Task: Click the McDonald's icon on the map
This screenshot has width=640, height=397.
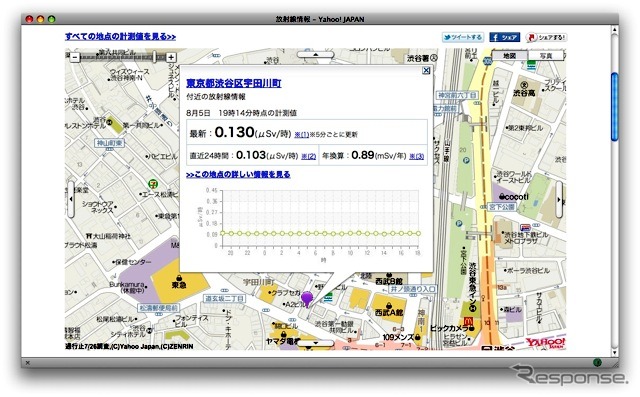Action: [468, 322]
